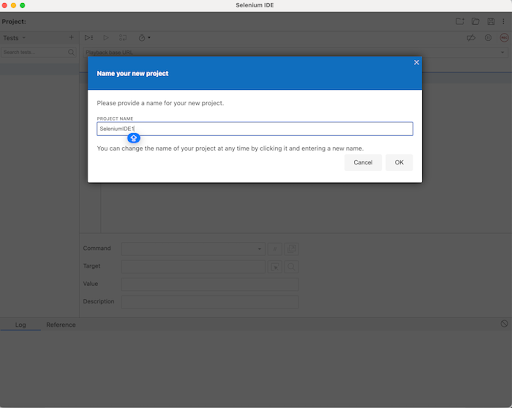This screenshot has height=408, width=512.
Task: Toggle pause on exceptions icon
Action: pos(488,38)
